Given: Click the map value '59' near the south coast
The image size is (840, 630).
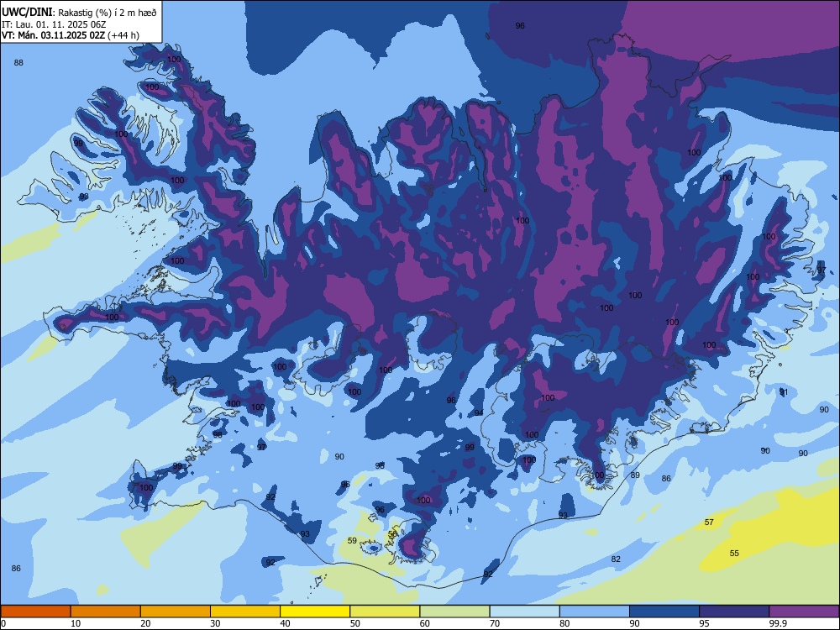Looking at the screenshot, I should click(352, 540).
